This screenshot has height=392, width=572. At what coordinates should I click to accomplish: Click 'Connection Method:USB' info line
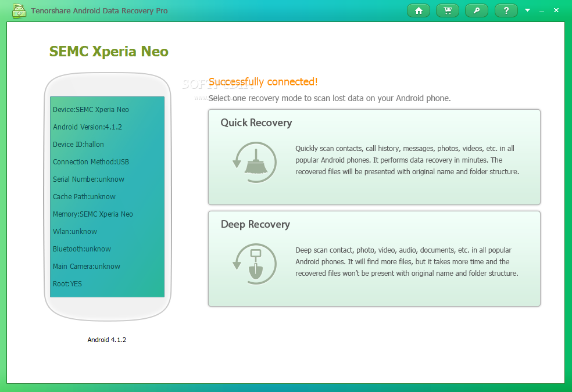91,162
